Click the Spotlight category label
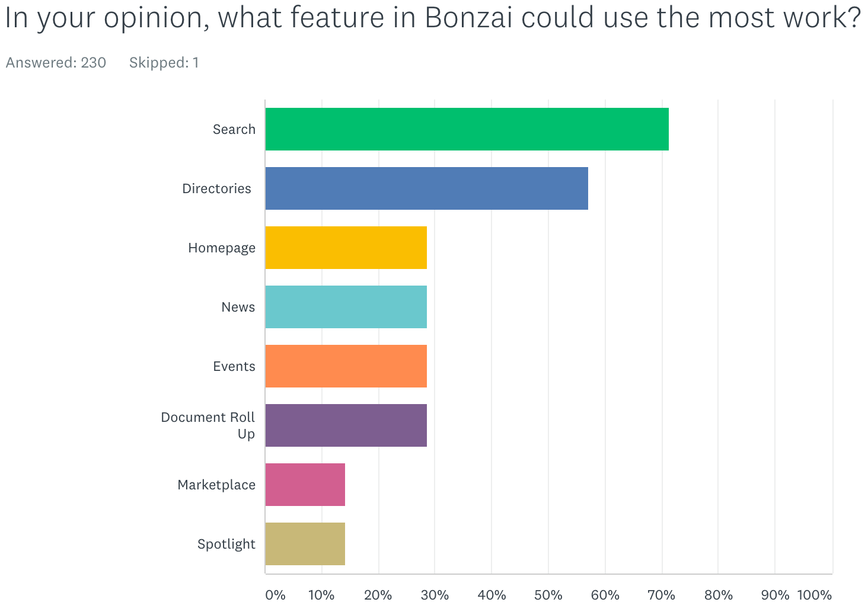Viewport: 868px width, 615px height. pyautogui.click(x=226, y=544)
